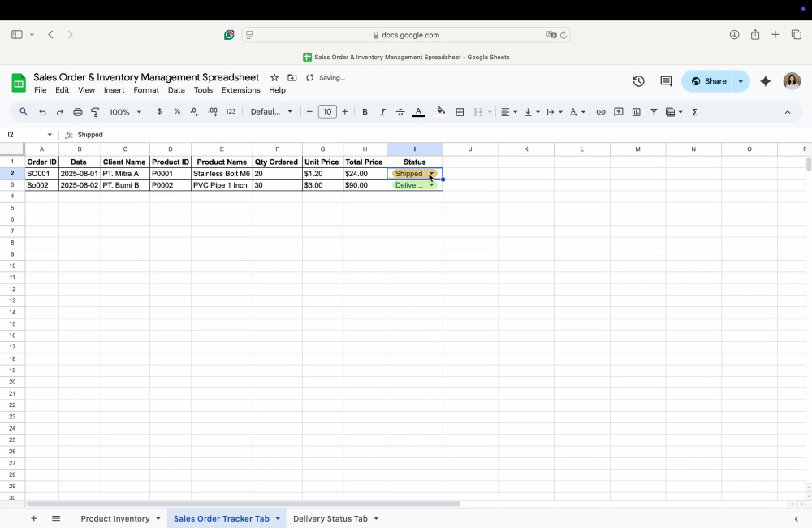The height and width of the screenshot is (528, 812).
Task: Open the Gemini sparkle assistant
Action: [766, 81]
